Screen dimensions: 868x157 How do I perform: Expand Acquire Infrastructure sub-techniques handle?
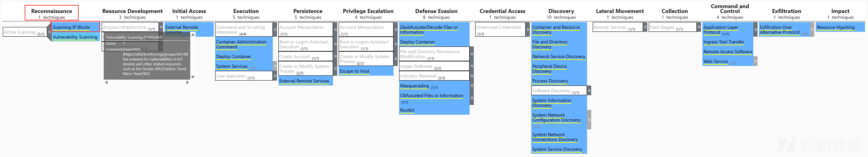161,27
